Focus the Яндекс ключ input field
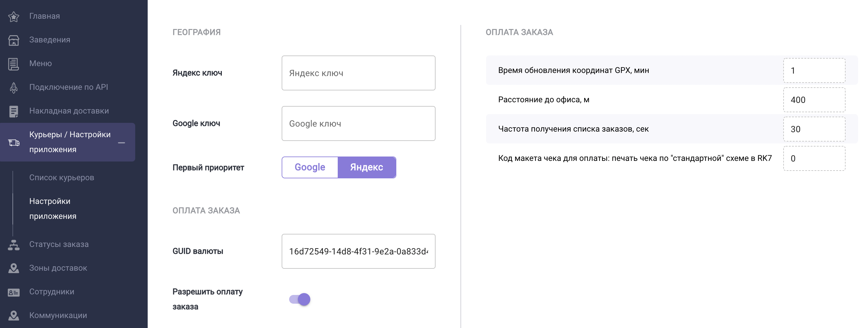Viewport: 868px width, 328px height. coord(358,73)
